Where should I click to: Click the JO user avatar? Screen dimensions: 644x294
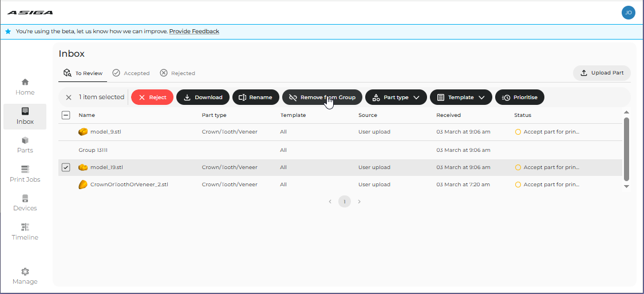pos(629,13)
